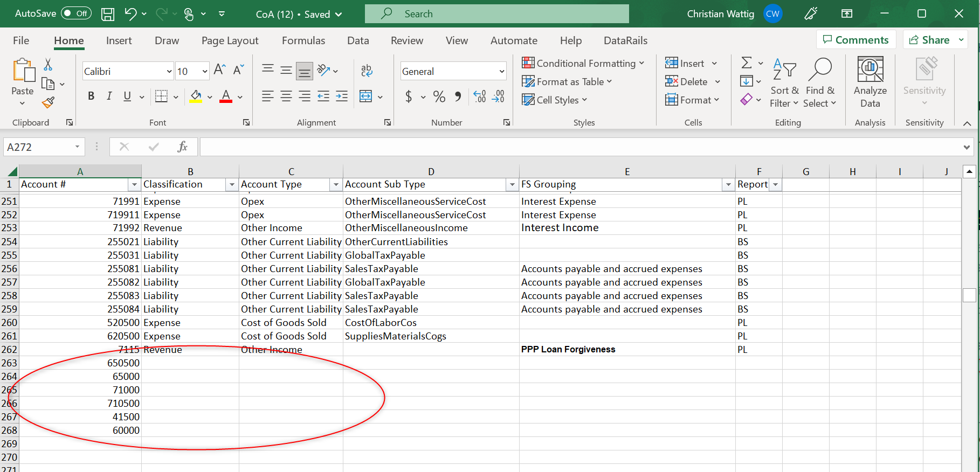Expand the formula bar chevron
Viewport: 980px width, 472px height.
click(x=966, y=147)
